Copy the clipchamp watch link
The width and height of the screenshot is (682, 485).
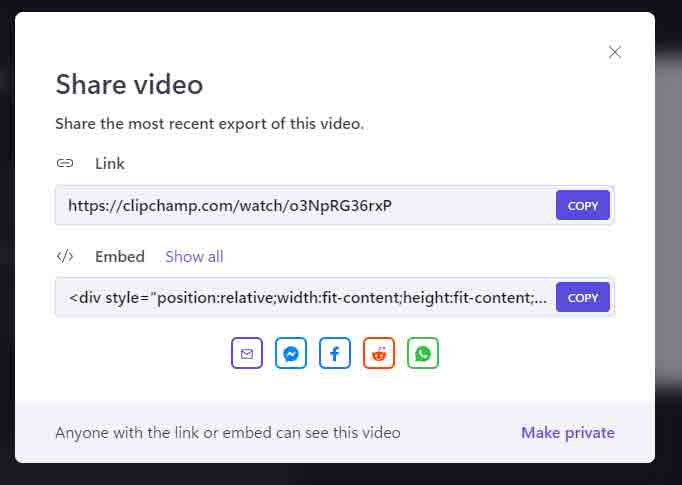click(x=583, y=205)
